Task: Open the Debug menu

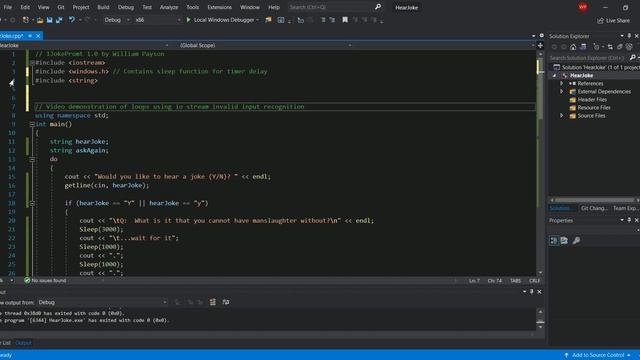Action: [126, 7]
